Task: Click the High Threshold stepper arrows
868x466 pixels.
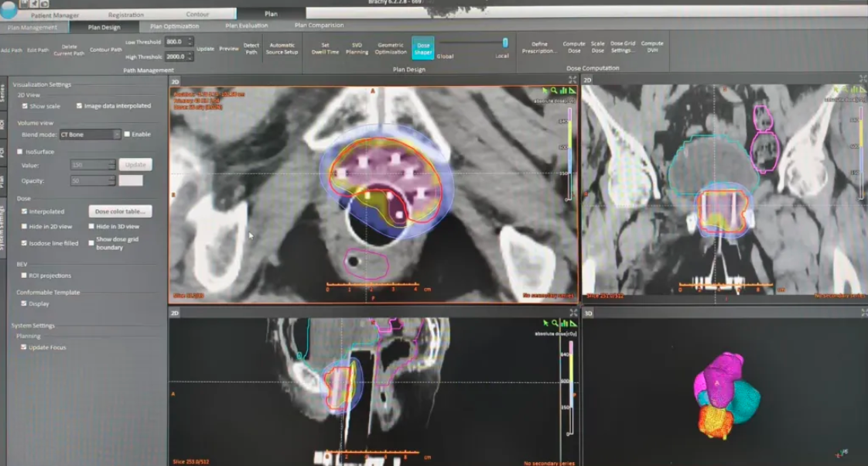Action: coord(190,57)
